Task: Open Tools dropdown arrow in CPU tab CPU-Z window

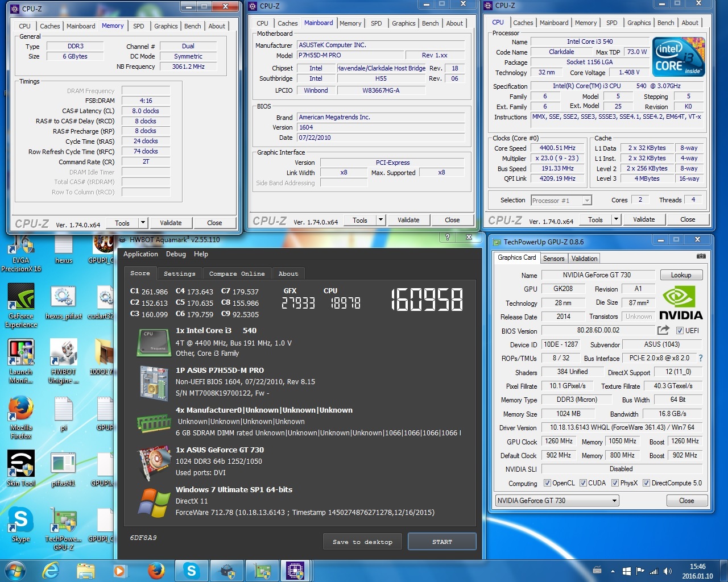Action: tap(616, 219)
